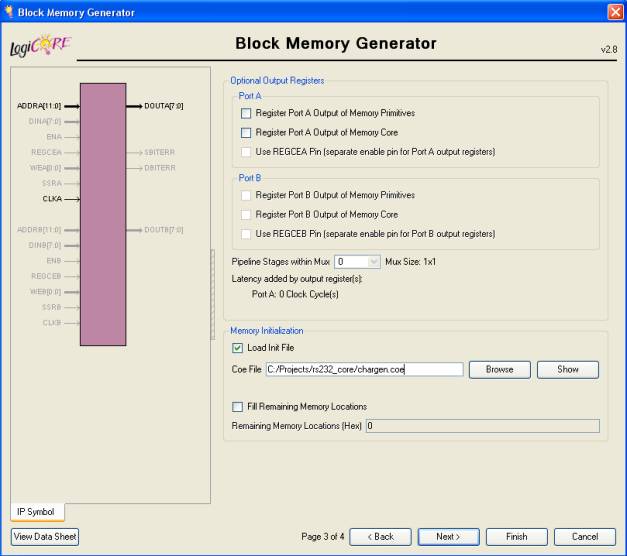Close the Block Memory Generator window

click(x=615, y=11)
